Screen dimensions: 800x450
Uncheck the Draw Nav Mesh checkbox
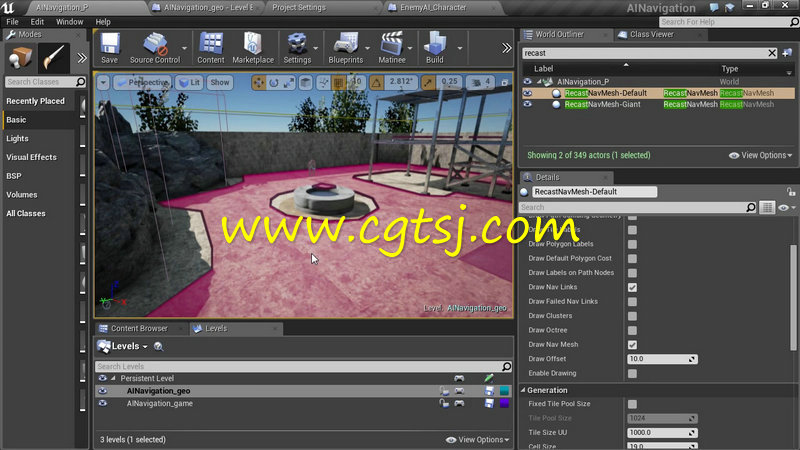632,345
